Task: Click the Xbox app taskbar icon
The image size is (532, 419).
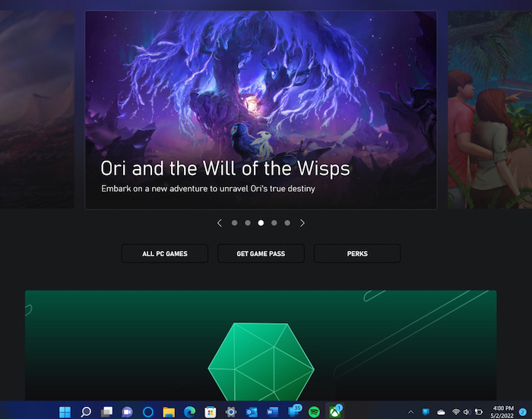Action: 335,411
